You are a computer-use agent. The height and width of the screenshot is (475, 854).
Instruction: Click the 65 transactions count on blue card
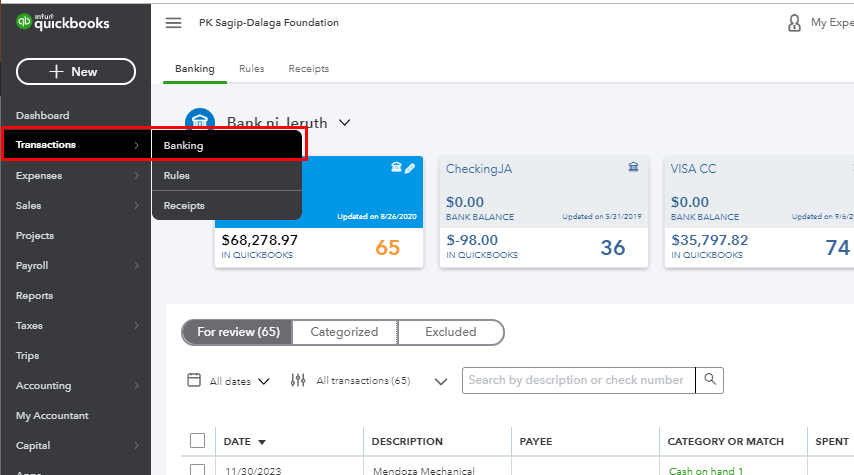[387, 248]
